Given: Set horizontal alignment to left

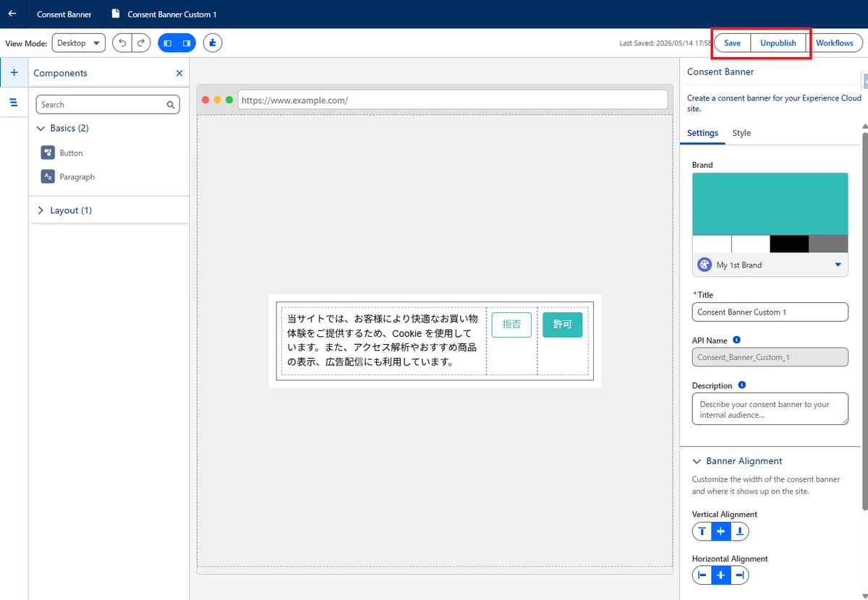Looking at the screenshot, I should 702,575.
